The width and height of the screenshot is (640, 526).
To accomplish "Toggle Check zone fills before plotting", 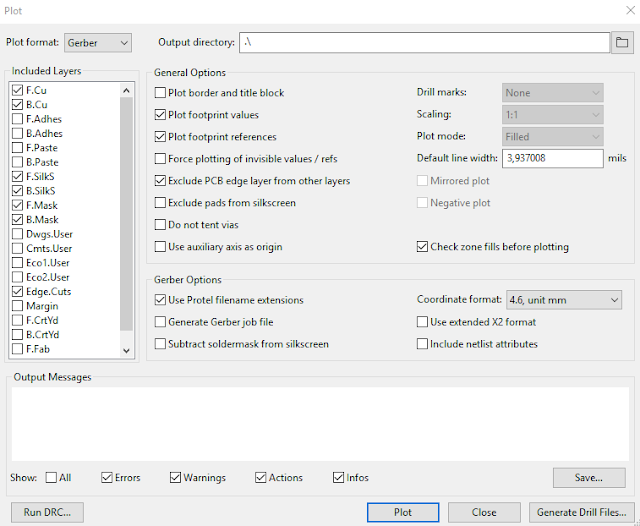I will pos(422,247).
